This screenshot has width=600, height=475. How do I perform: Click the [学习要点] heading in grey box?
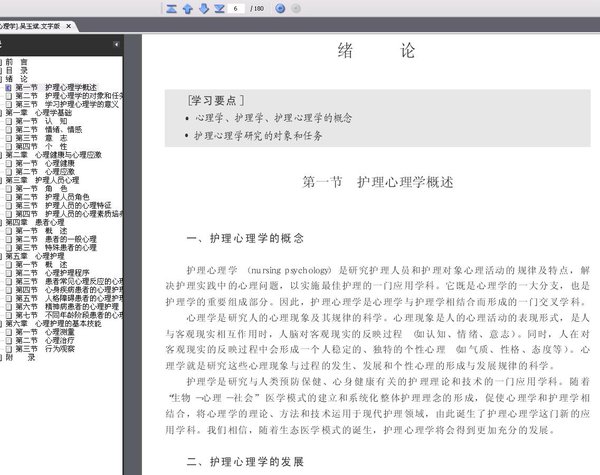click(x=216, y=100)
